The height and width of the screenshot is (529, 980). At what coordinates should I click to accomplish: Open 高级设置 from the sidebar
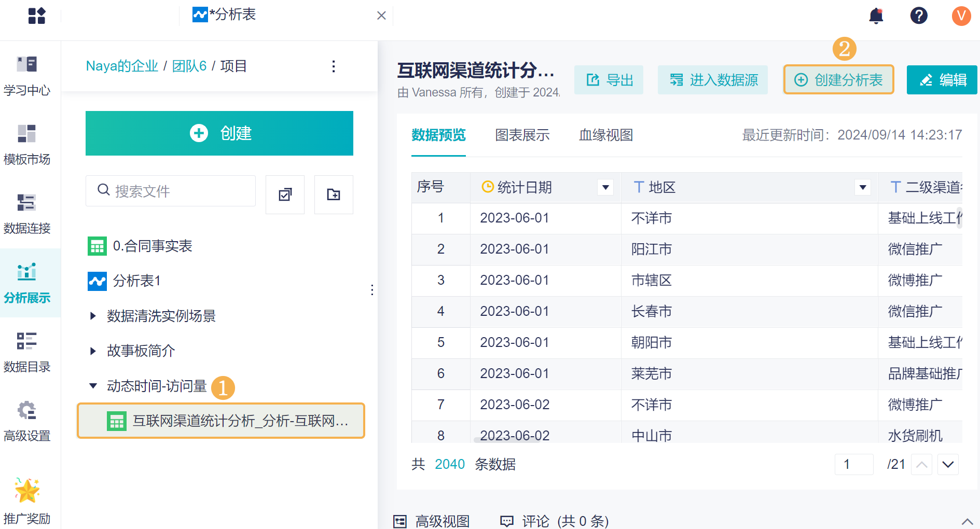pos(27,421)
